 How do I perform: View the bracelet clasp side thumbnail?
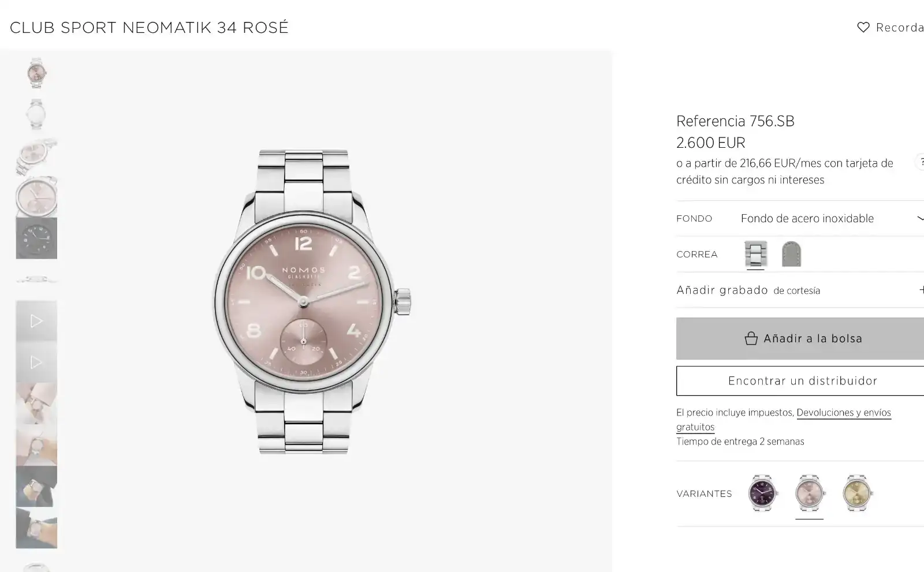[36, 280]
